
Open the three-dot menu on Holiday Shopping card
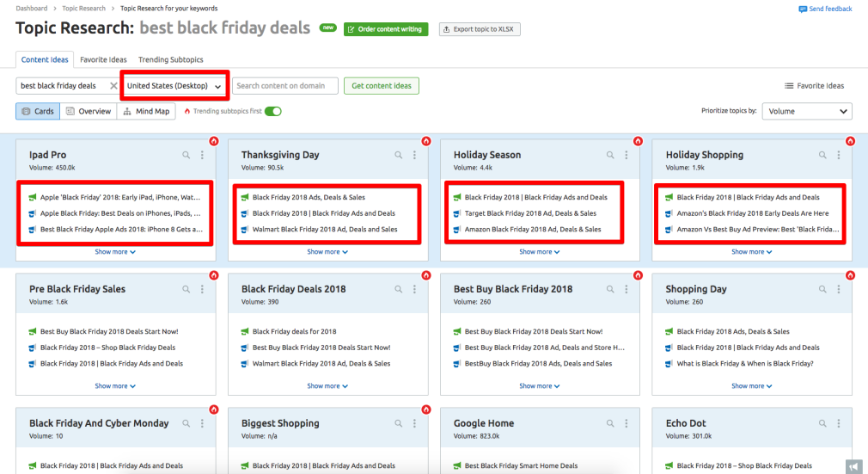pos(839,155)
